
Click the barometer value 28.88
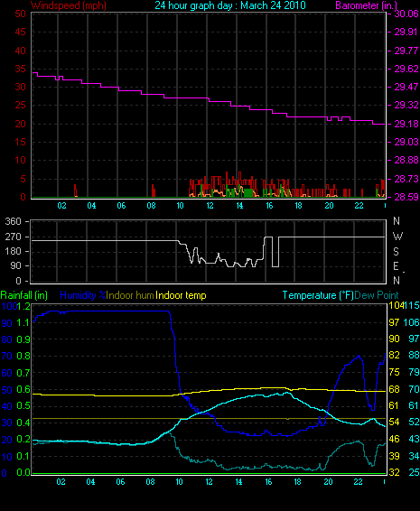click(x=406, y=160)
